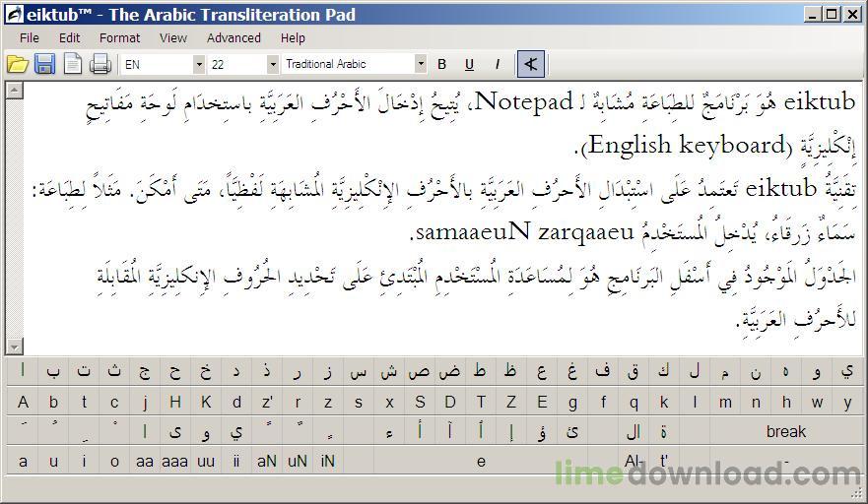868x504 pixels.
Task: Click the 'x' cell in the transliteration table
Action: pyautogui.click(x=389, y=402)
